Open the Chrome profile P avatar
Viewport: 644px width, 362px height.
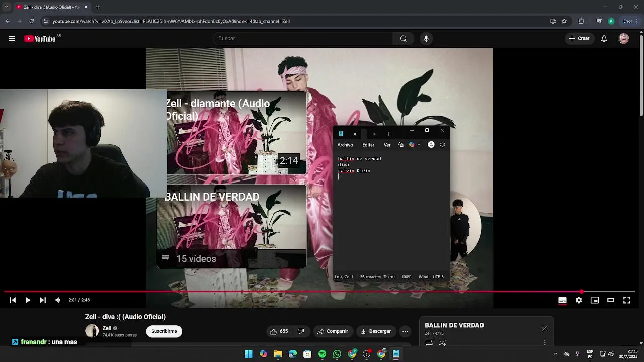pyautogui.click(x=611, y=21)
